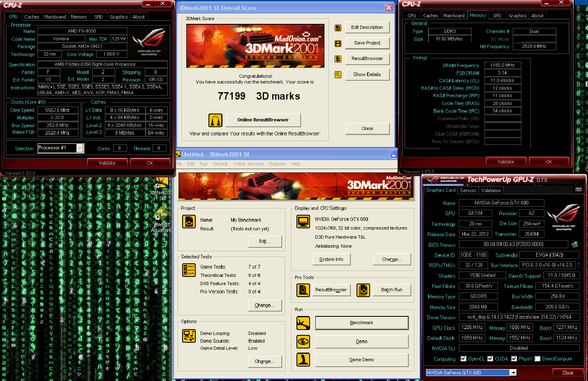This screenshot has width=588, height=381.
Task: Click the Save Project floppy icon
Action: coord(338,44)
